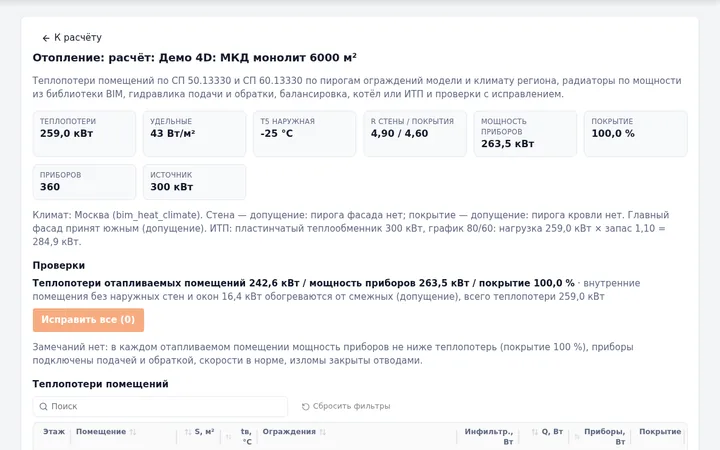The height and width of the screenshot is (450, 720).
Task: Click the heading 'Отопление: расчёт: Демо 4D'
Action: (194, 58)
